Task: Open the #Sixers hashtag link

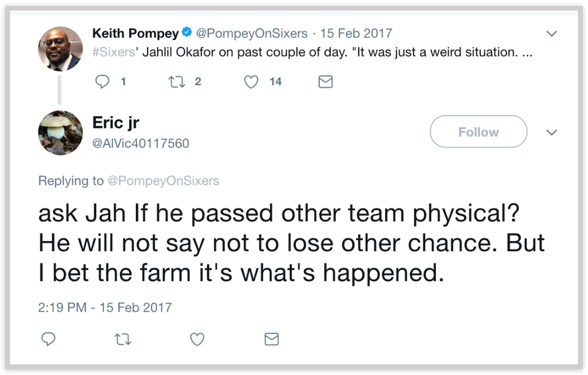Action: tap(113, 52)
